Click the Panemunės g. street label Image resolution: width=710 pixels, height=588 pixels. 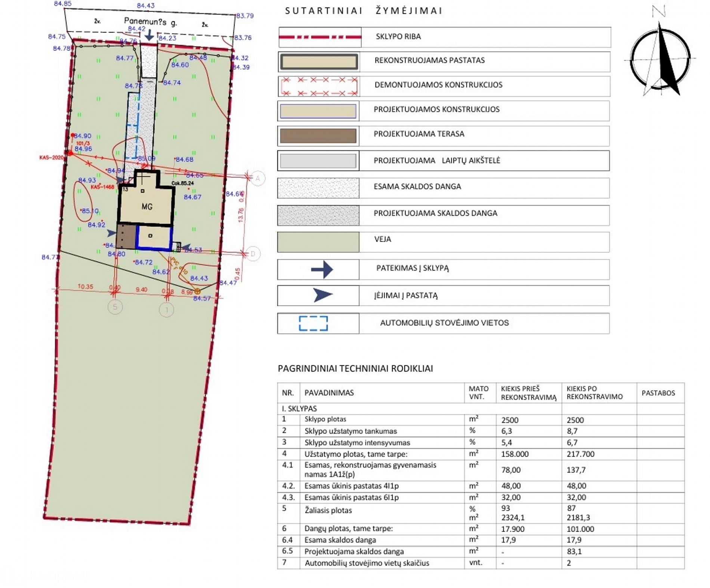coord(150,22)
